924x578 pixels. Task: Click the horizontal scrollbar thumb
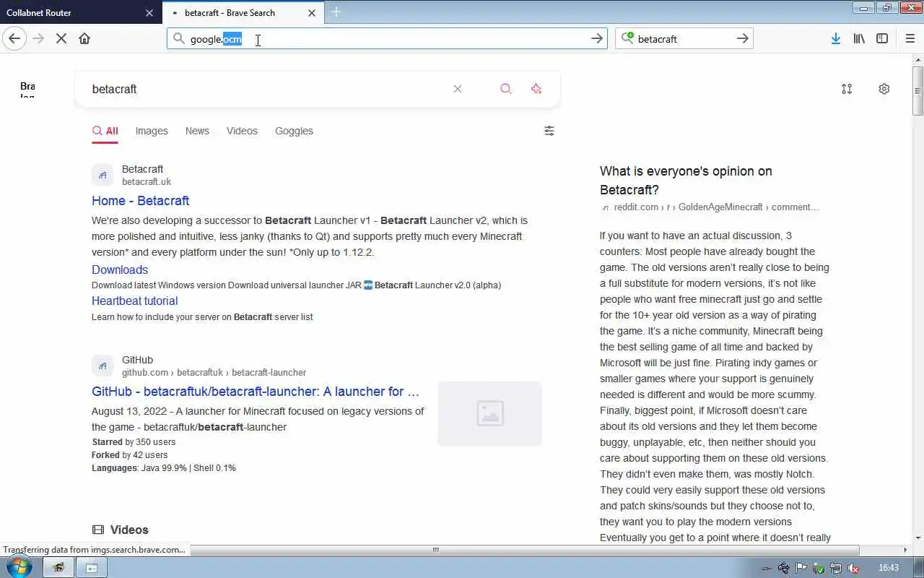(435, 550)
